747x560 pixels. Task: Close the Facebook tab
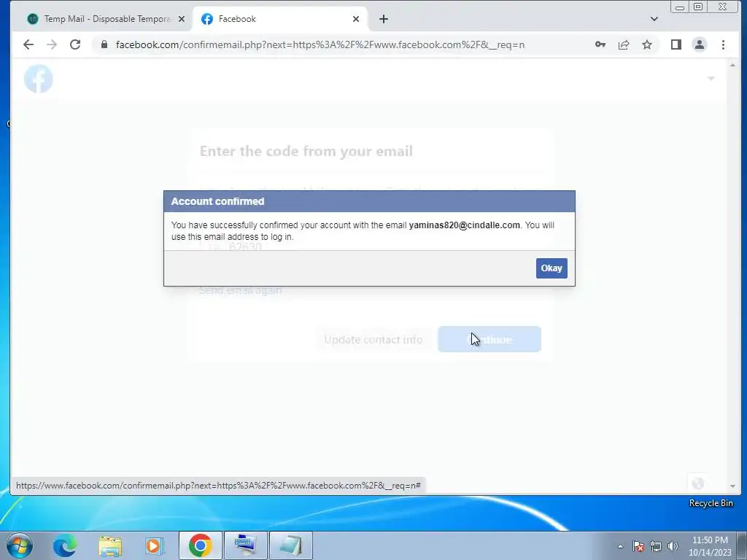pos(356,19)
